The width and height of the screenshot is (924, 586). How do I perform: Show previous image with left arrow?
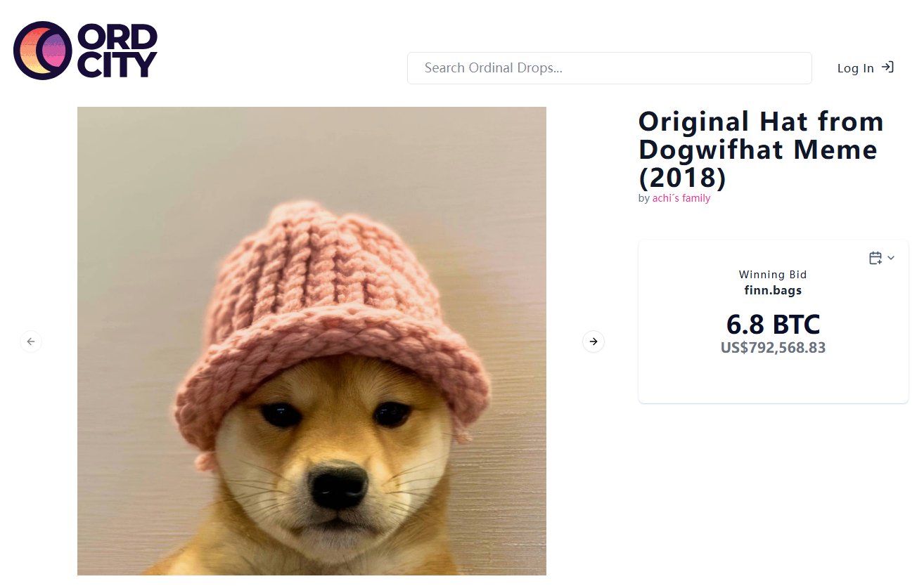[31, 341]
